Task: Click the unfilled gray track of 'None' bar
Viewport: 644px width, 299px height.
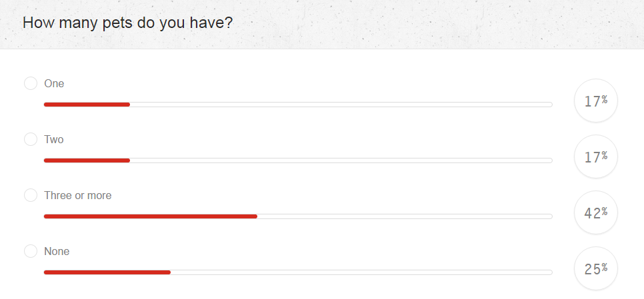Action: pos(360,272)
